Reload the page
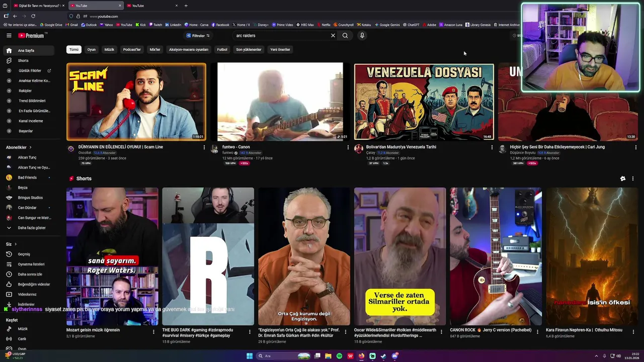The image size is (644, 362). point(33,16)
